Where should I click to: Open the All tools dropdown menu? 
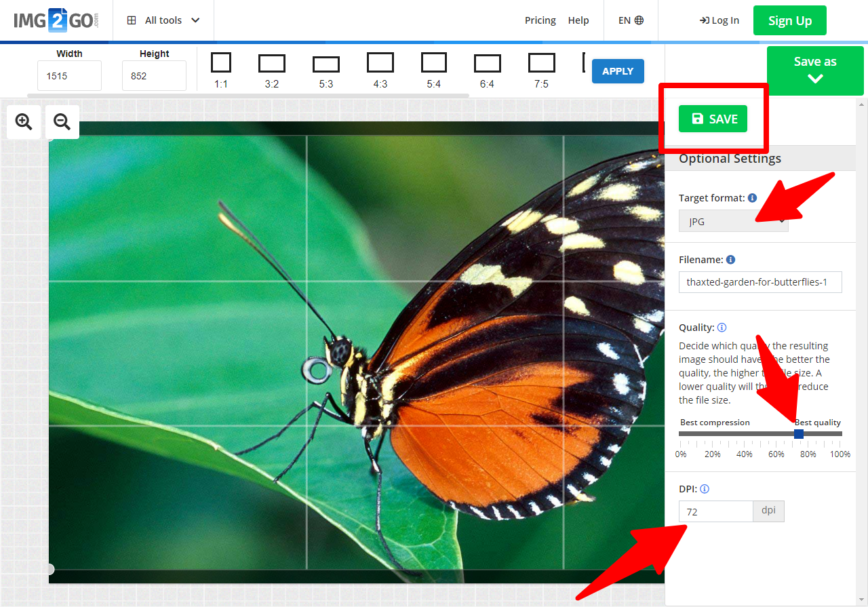click(163, 20)
